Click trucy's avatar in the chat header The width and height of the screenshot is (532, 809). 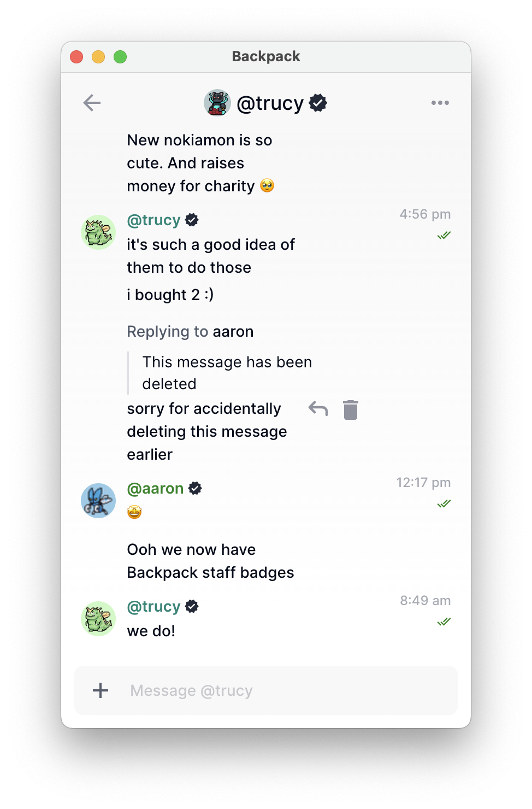pos(217,102)
